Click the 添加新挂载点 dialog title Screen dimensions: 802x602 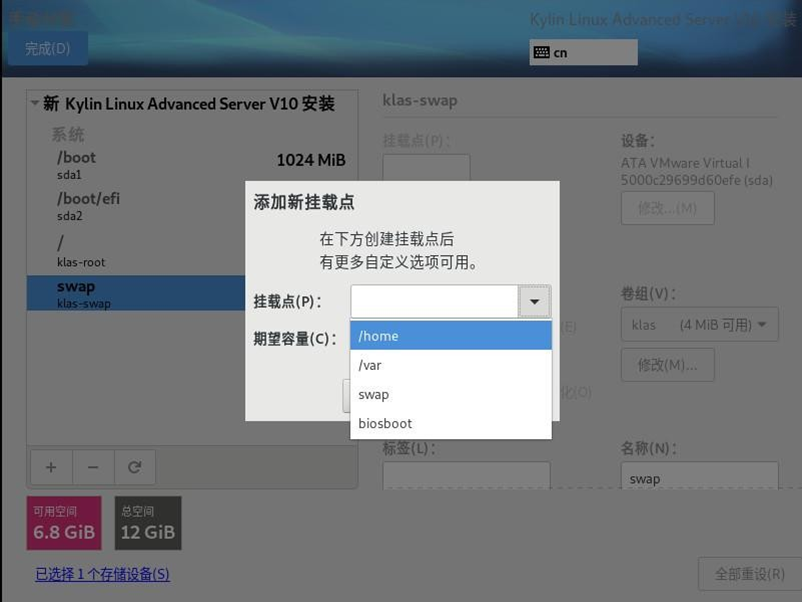tap(304, 202)
